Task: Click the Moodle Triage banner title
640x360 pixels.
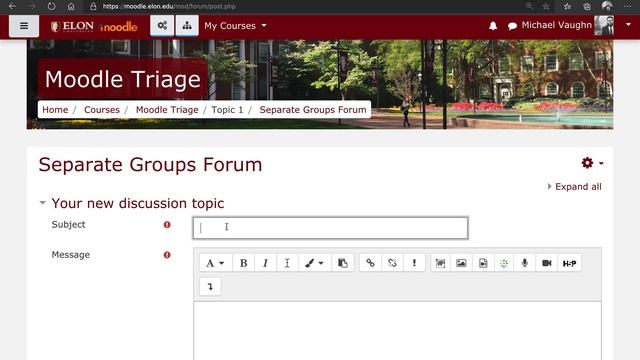Action: point(123,79)
